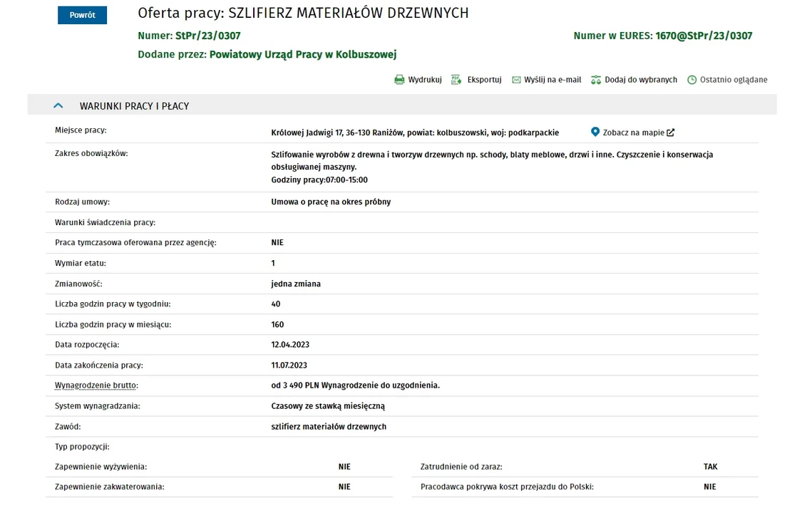Click the Dodaj do wybranych icon
The width and height of the screenshot is (812, 513).
pos(596,80)
